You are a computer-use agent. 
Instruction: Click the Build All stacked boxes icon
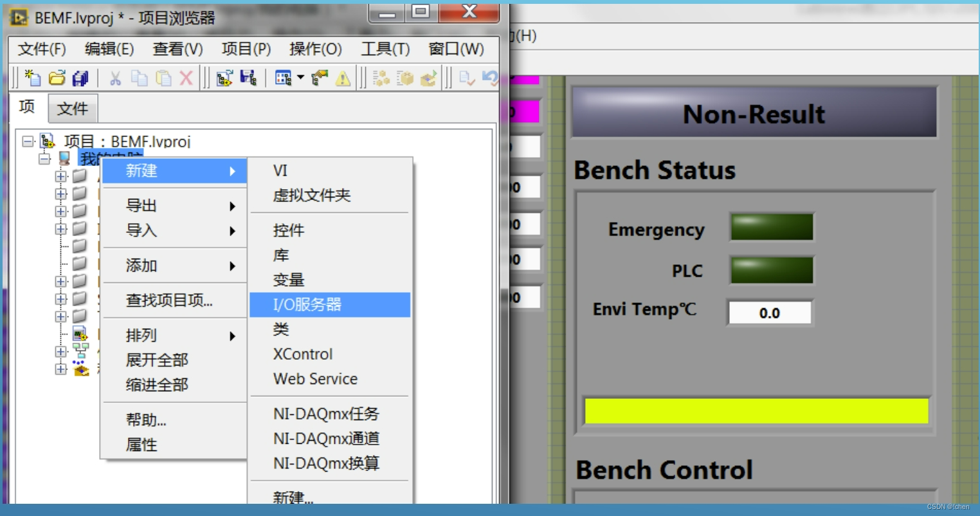pos(381,78)
